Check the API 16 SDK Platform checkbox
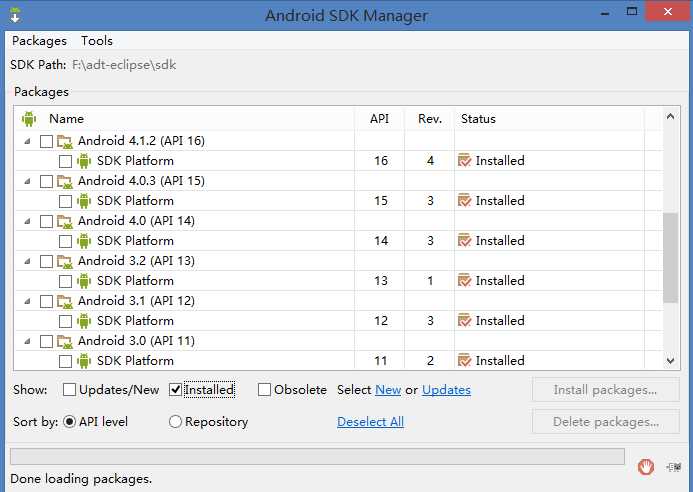693x492 pixels. point(65,161)
